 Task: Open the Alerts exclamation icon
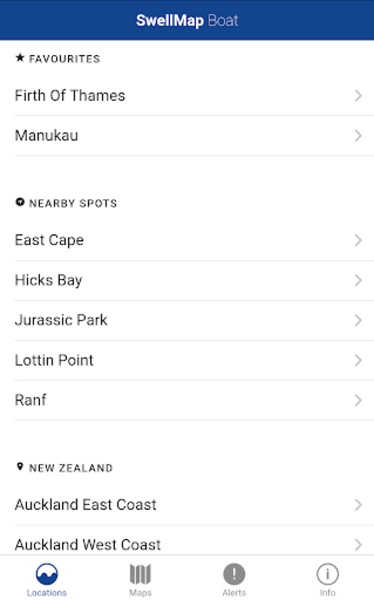[x=234, y=574]
